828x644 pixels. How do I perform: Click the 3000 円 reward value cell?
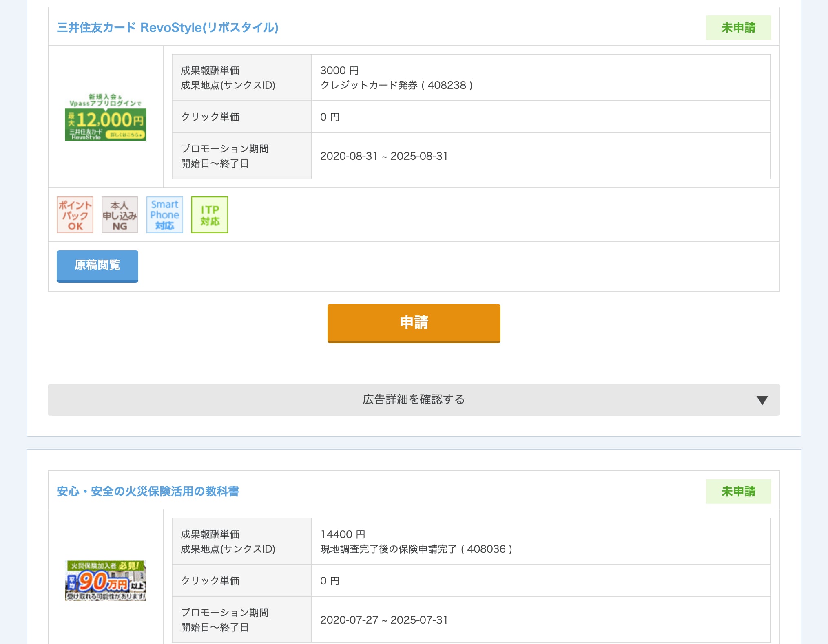(x=339, y=71)
